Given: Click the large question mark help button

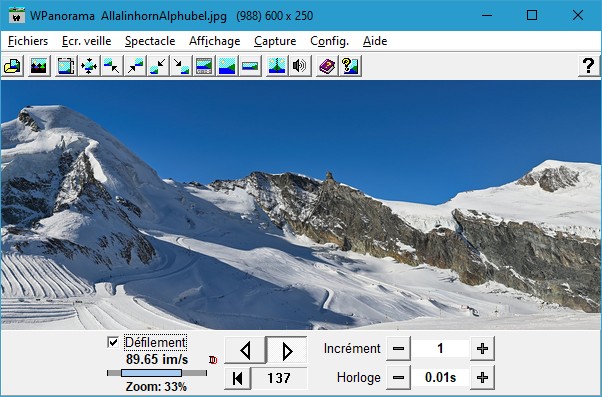Looking at the screenshot, I should [x=589, y=66].
